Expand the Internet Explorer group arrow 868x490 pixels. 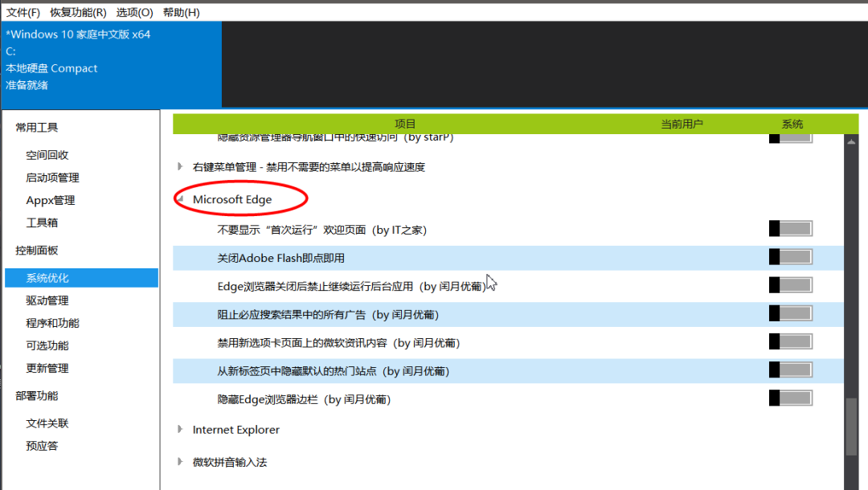(x=180, y=429)
